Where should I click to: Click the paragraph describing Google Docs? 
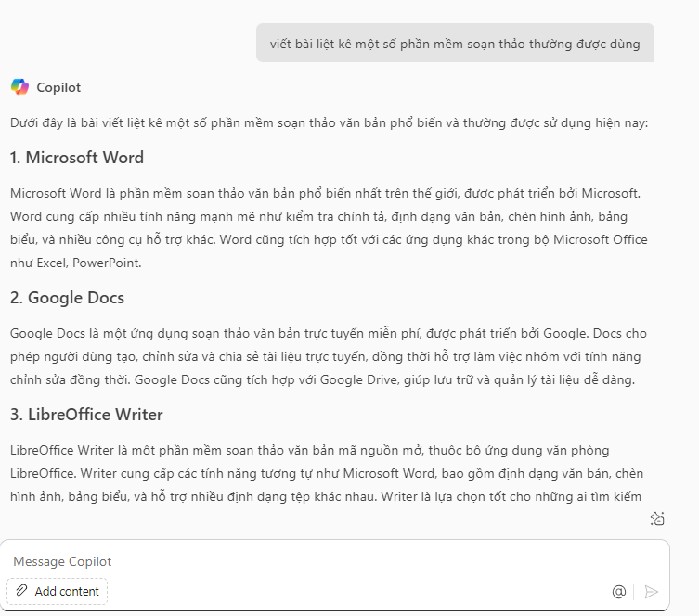pos(329,356)
